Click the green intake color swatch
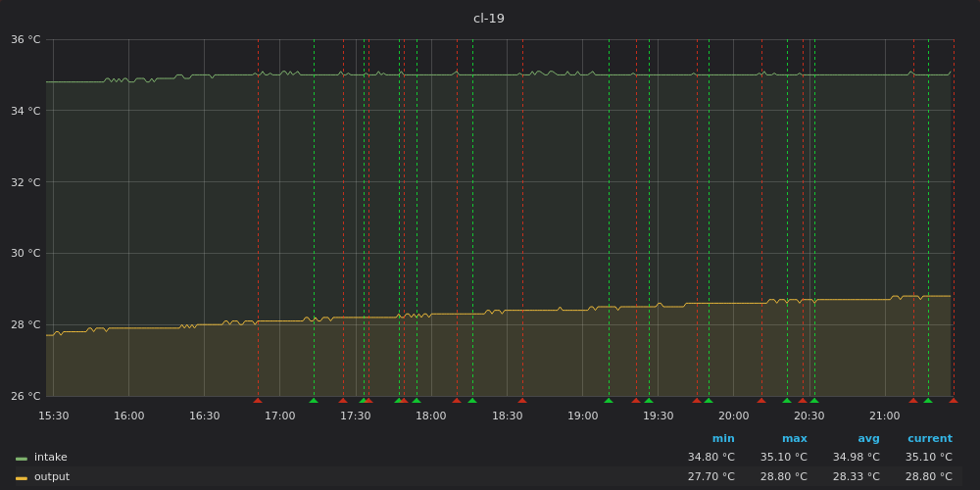Screen dimensions: 980x490 22,458
